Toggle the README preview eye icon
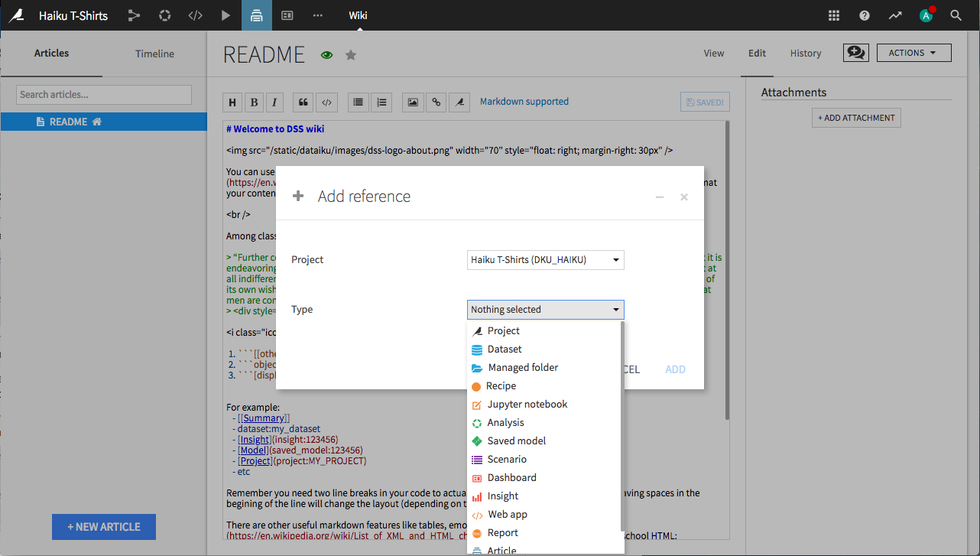 (326, 54)
